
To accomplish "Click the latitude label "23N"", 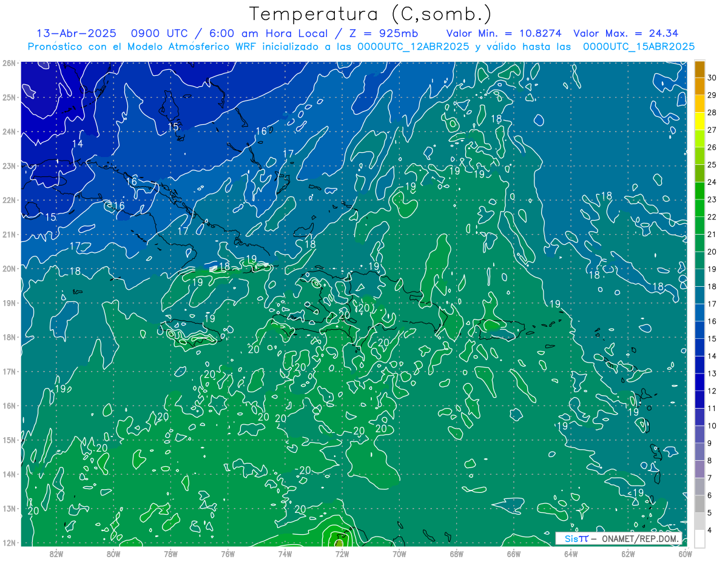I will coord(8,166).
